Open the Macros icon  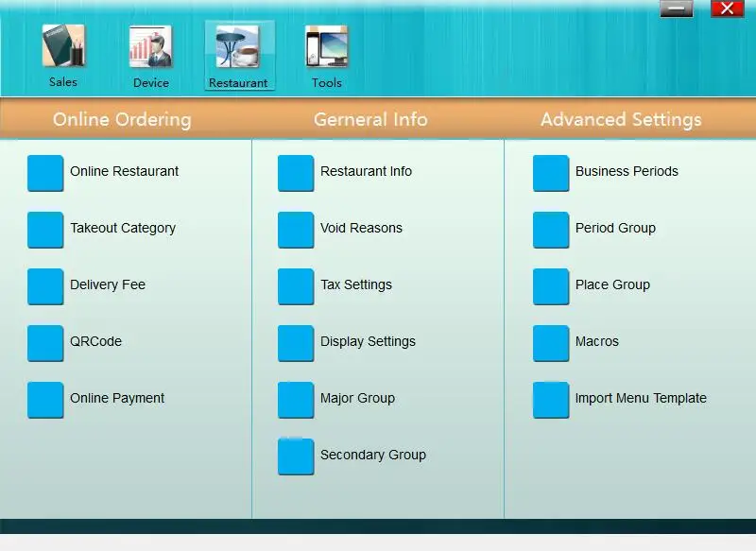[551, 343]
